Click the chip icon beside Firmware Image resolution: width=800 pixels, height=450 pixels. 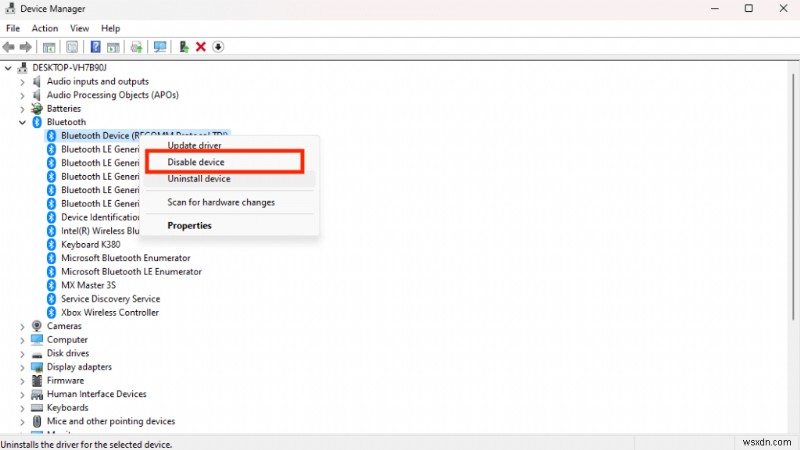click(x=37, y=381)
